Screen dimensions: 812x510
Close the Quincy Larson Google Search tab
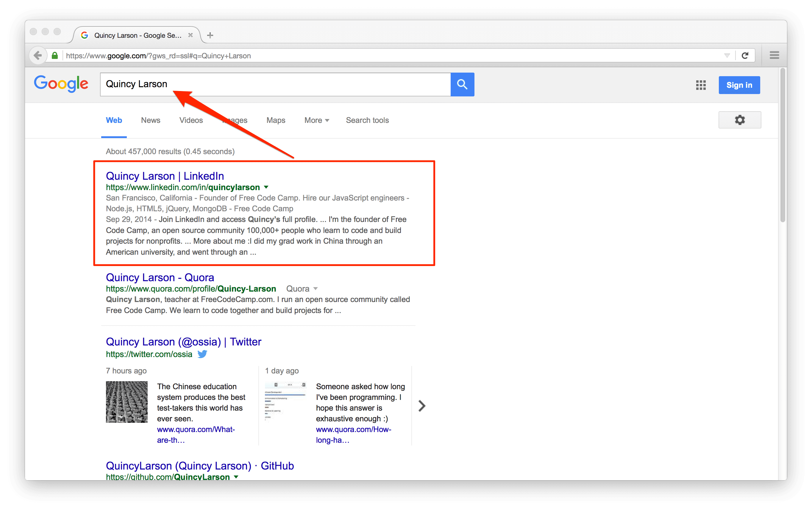click(x=190, y=35)
